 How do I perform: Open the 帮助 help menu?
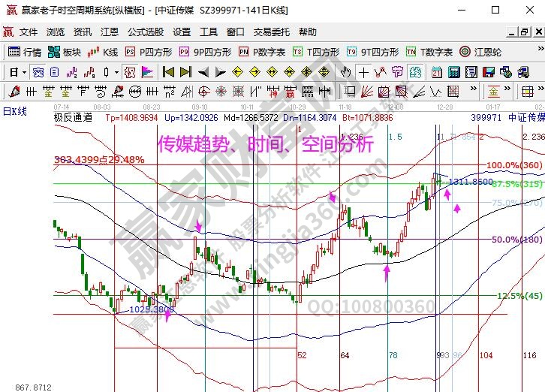point(308,32)
